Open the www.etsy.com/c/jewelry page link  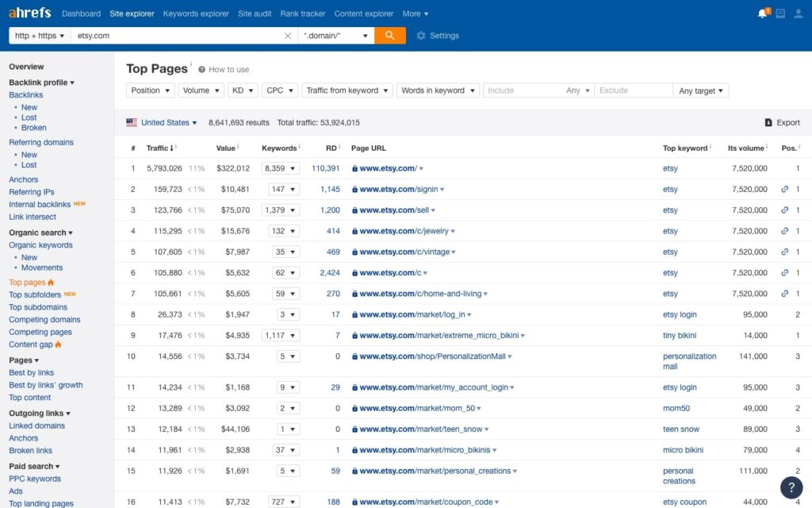(x=404, y=231)
